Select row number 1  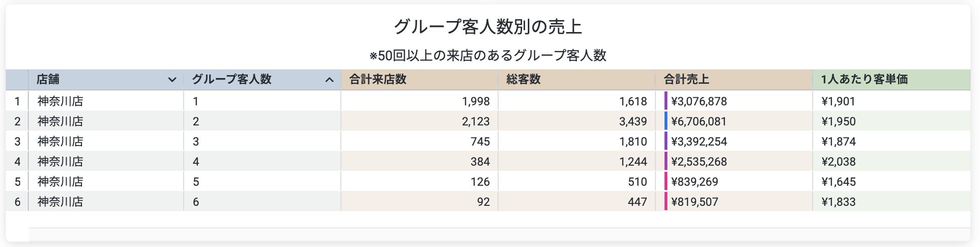pyautogui.click(x=17, y=101)
